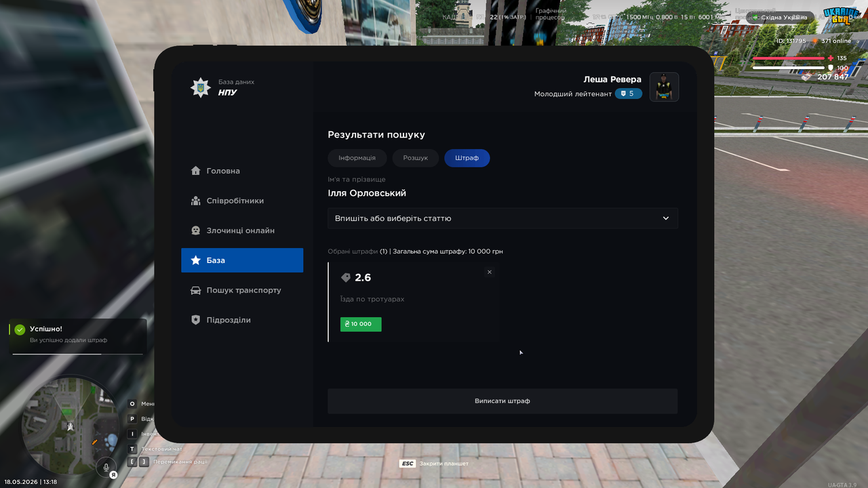The height and width of the screenshot is (488, 868).
Task: Select the Штраф tab
Action: (467, 158)
